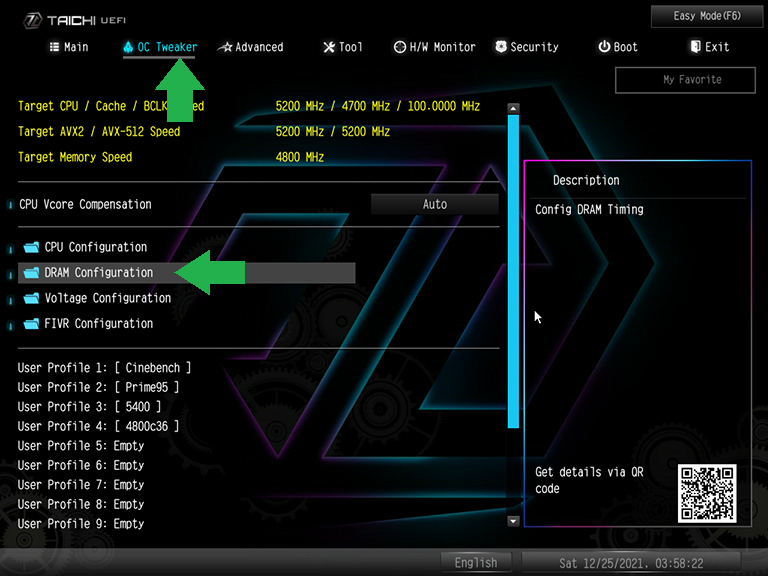Click the scrollbar up arrow
This screenshot has width=768, height=576.
(x=513, y=108)
